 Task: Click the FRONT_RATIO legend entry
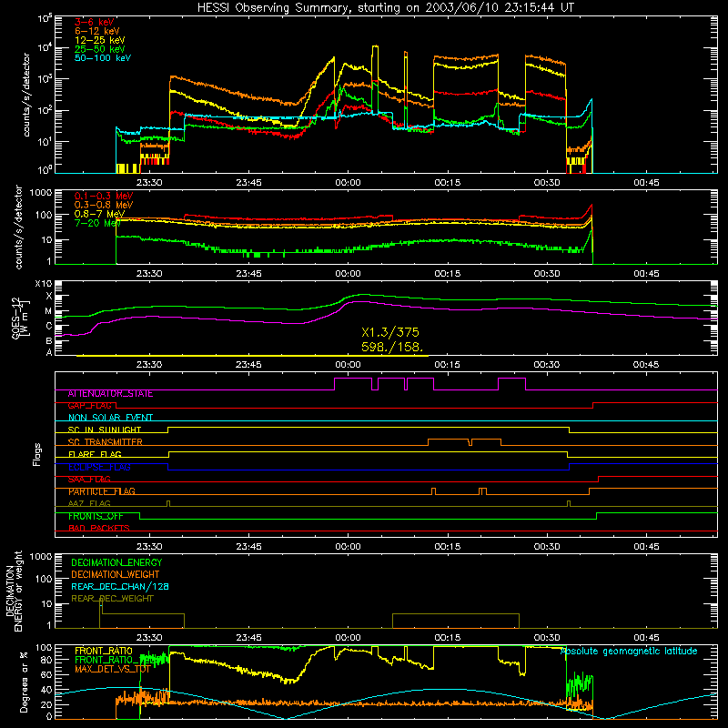(x=104, y=651)
